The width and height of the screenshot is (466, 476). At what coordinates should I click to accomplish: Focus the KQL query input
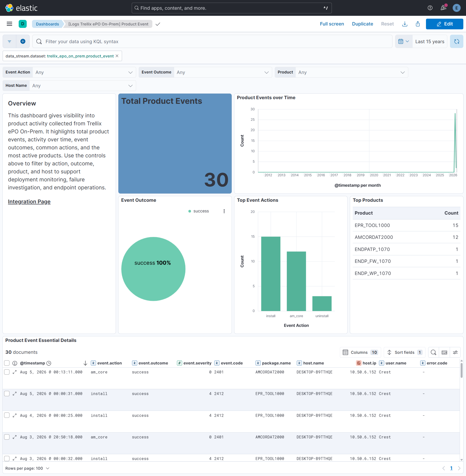(x=213, y=41)
